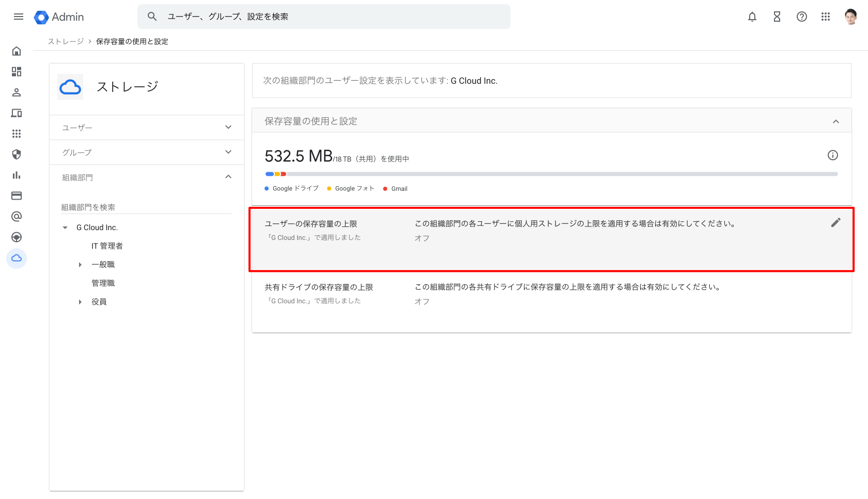The height and width of the screenshot is (499, 868).
Task: Open the Users (person) sidebar icon
Action: [17, 93]
